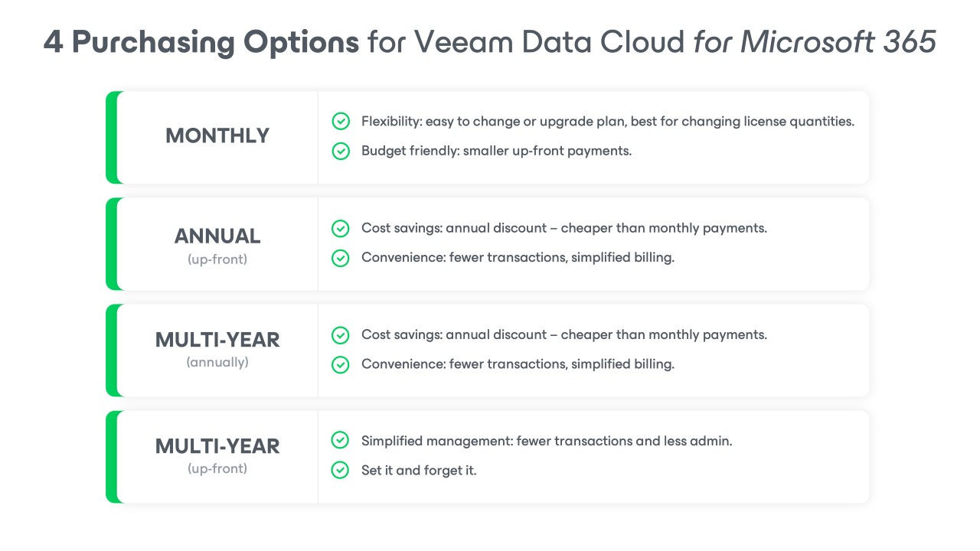Image resolution: width=980 pixels, height=551 pixels.
Task: Click the "(annually)" subtitle text
Action: 217,362
